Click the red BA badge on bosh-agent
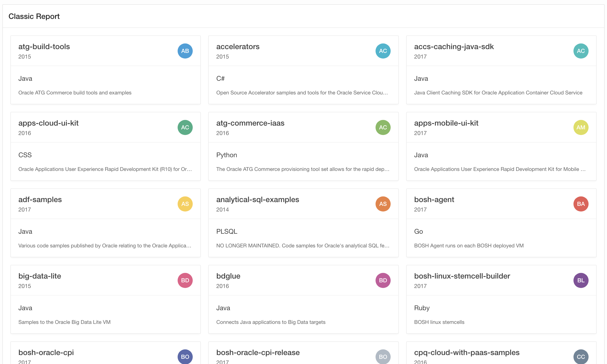607x364 pixels. click(581, 204)
